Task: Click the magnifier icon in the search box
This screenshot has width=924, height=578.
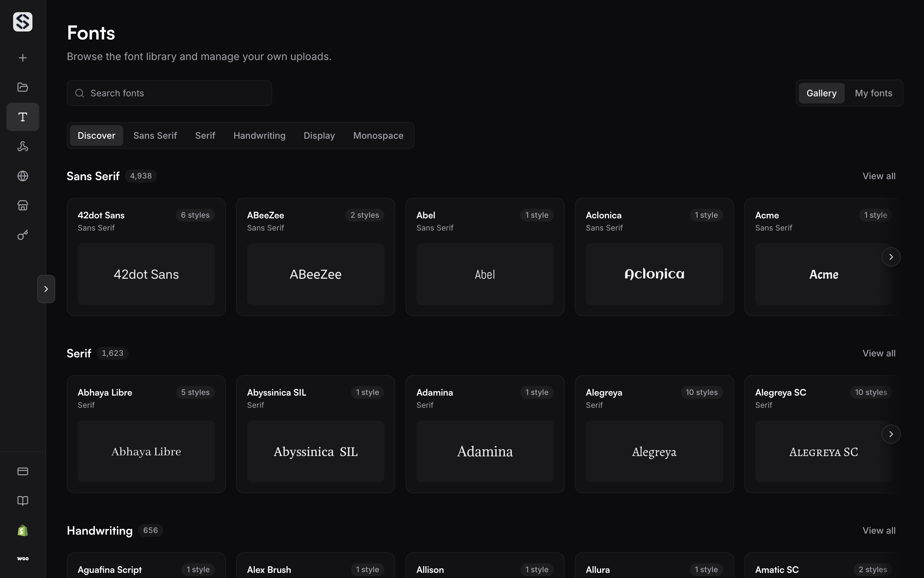Action: point(80,93)
